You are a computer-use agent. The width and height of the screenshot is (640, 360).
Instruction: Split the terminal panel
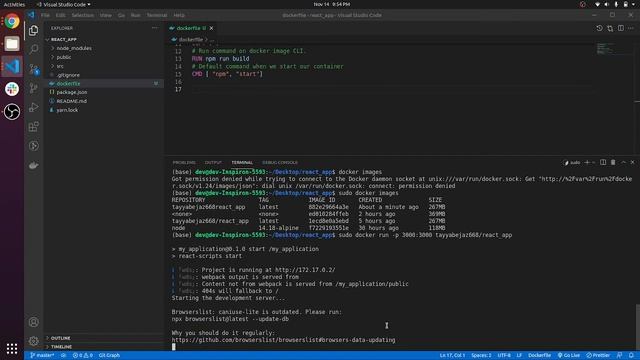pos(603,162)
